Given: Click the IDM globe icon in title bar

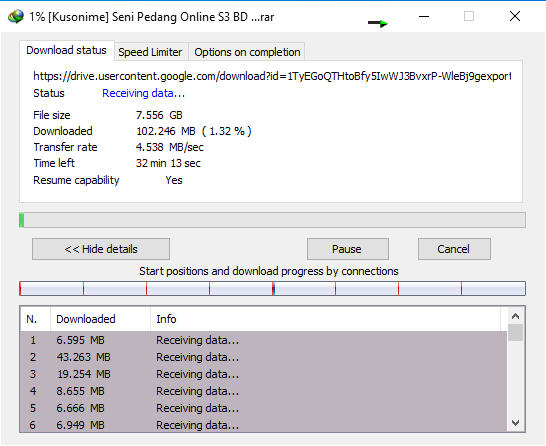Looking at the screenshot, I should point(16,16).
